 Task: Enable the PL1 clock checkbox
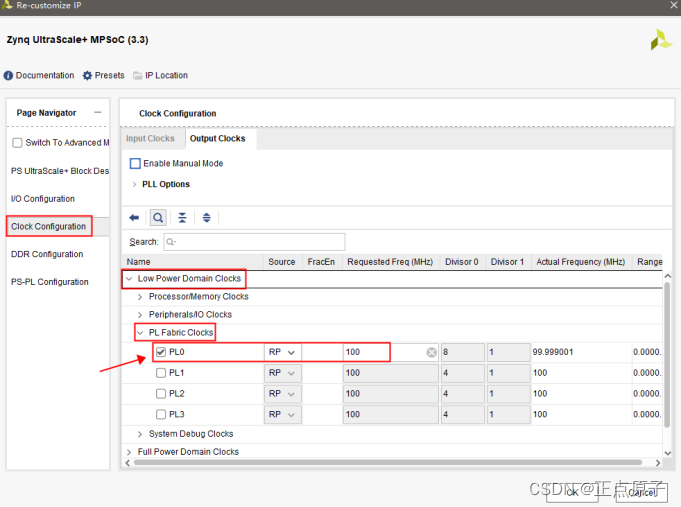click(x=161, y=373)
